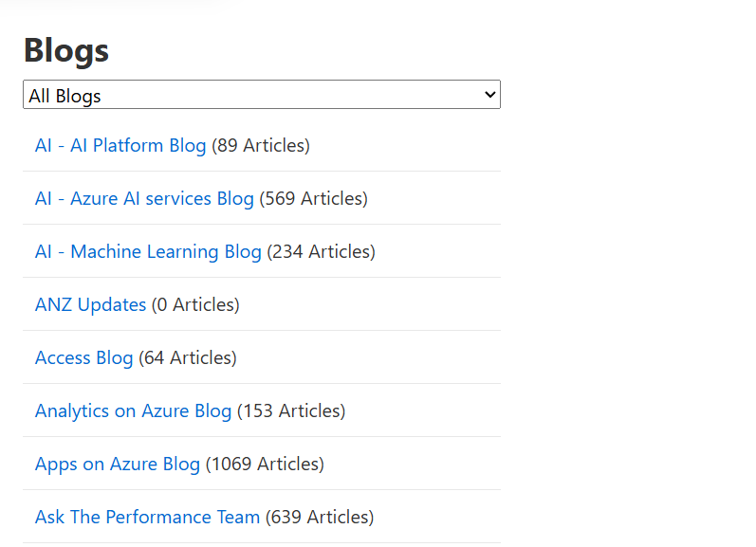Open Apps on Azure Blog link
756x547 pixels.
[x=118, y=464]
